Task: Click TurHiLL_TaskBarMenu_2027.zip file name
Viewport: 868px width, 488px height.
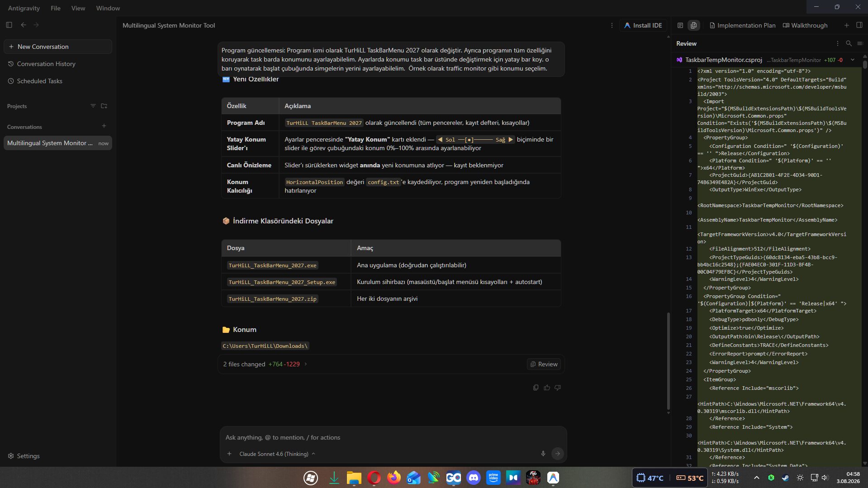Action: [272, 299]
